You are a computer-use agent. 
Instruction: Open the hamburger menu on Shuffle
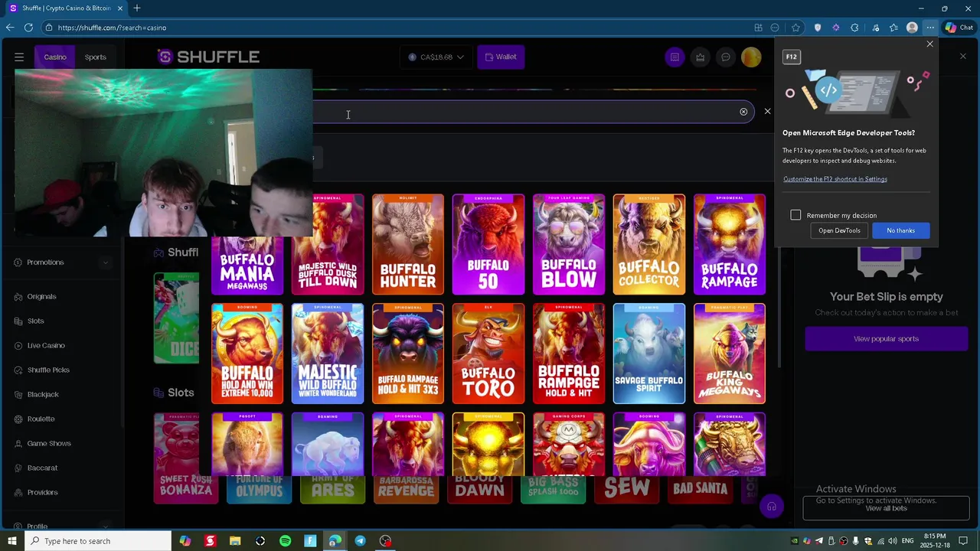pos(19,57)
